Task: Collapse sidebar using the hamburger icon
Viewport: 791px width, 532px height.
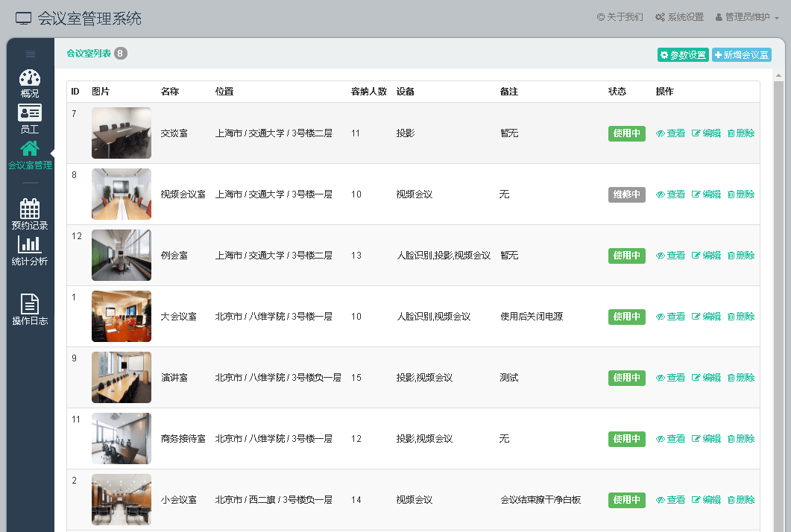Action: coord(31,54)
